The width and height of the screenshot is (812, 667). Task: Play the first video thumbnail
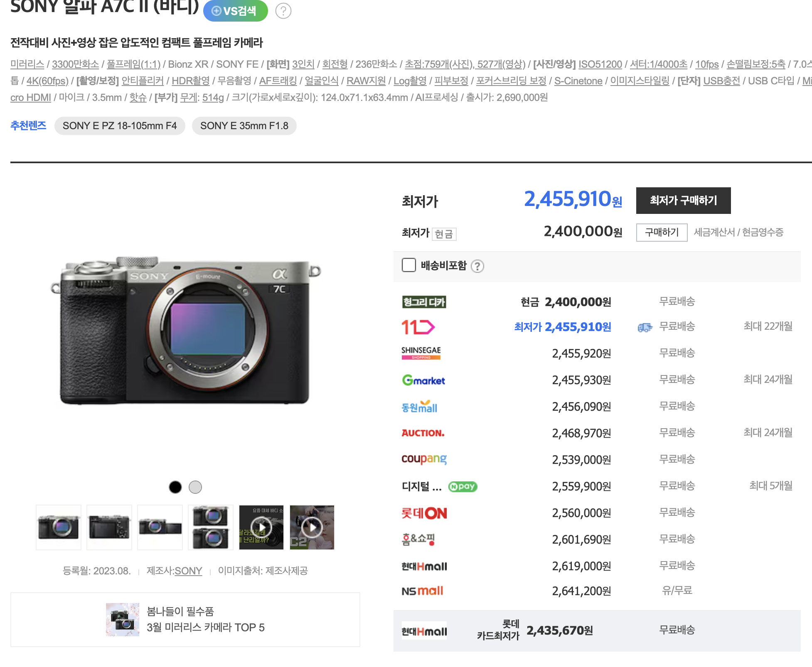point(261,527)
